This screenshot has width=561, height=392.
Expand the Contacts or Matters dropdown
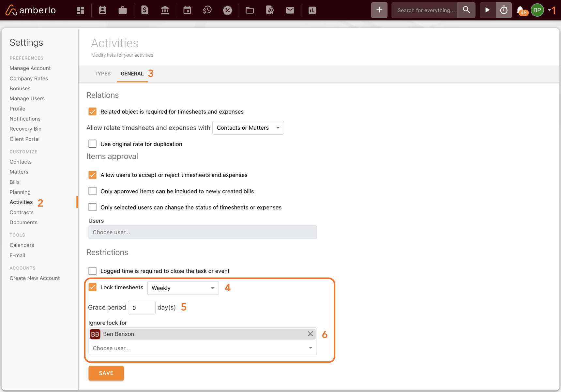coord(248,128)
